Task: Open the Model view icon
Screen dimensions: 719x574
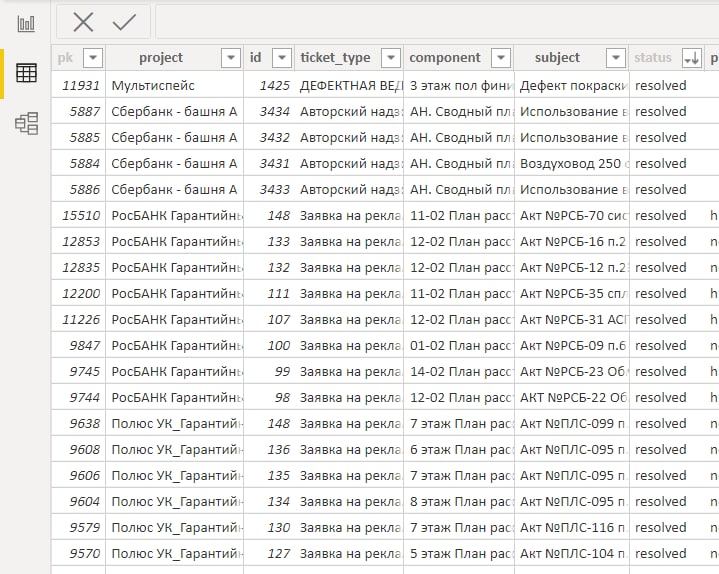Action: tap(26, 123)
